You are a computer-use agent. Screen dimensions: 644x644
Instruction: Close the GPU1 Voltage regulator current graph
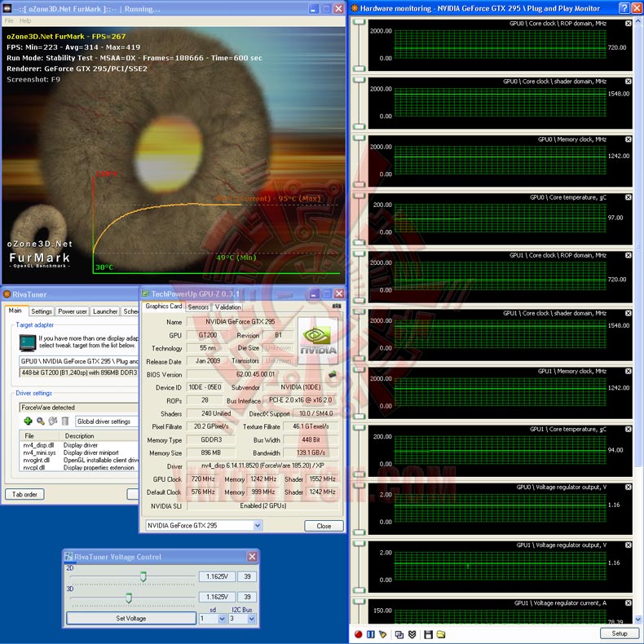pyautogui.click(x=628, y=602)
